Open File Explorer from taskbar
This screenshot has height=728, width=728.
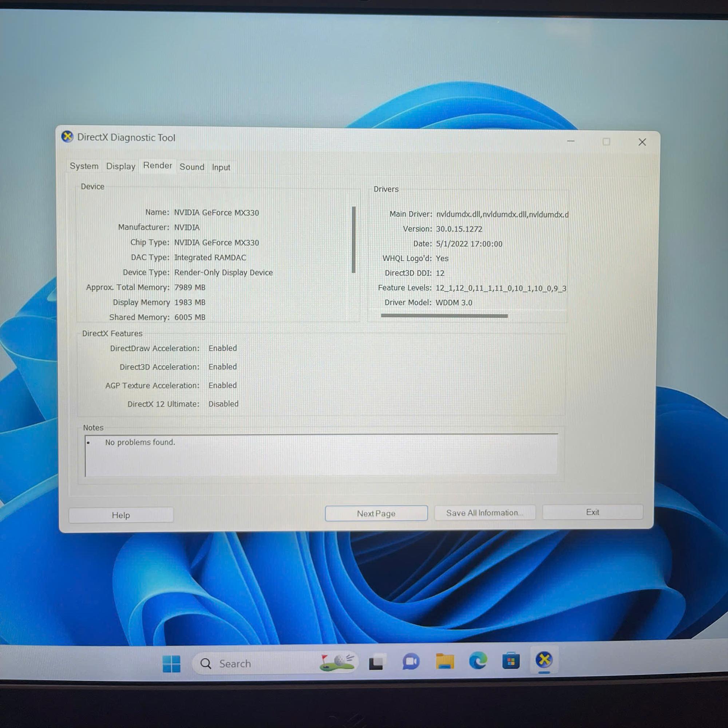coord(445,662)
